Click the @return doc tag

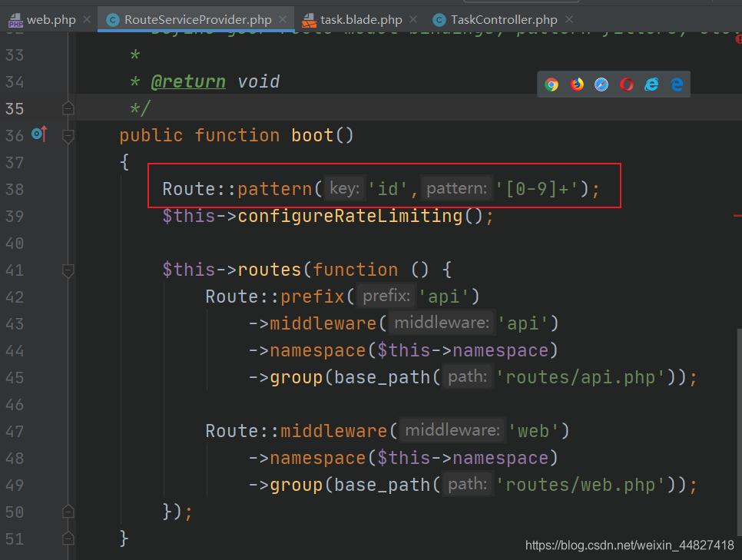tap(188, 82)
